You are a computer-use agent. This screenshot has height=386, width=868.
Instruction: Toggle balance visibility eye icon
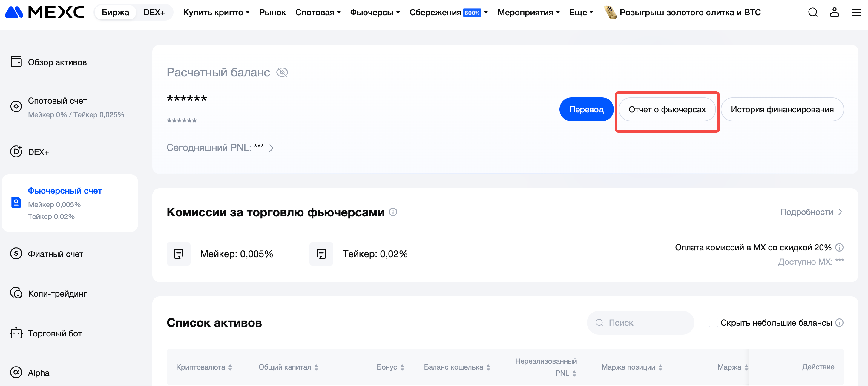point(282,72)
